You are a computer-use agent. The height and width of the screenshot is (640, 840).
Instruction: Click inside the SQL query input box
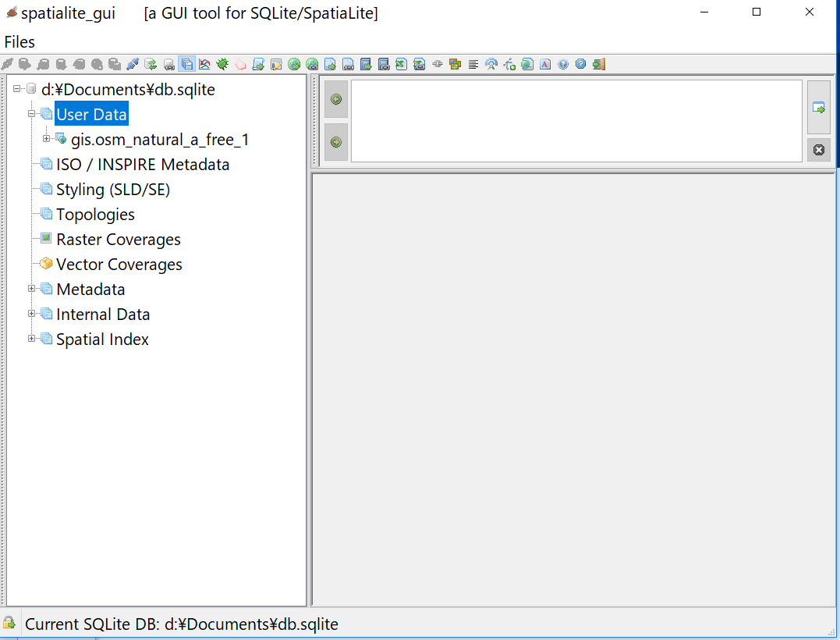tap(576, 121)
